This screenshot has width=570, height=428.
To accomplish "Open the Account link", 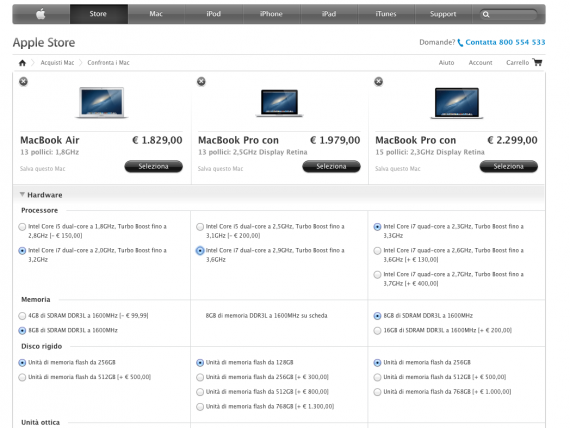I will 480,63.
